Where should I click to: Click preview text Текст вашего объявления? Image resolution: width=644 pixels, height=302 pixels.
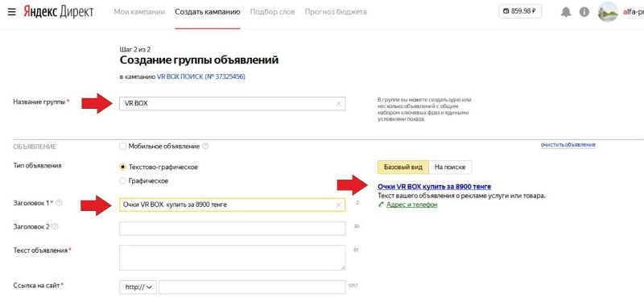[x=461, y=196]
